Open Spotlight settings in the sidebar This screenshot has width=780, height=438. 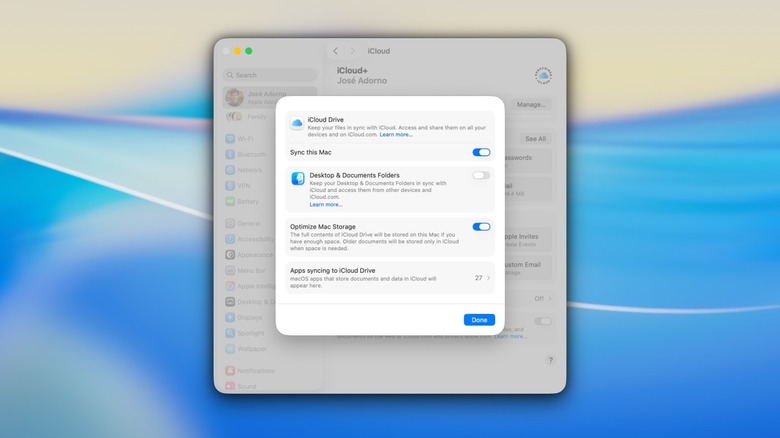point(244,333)
